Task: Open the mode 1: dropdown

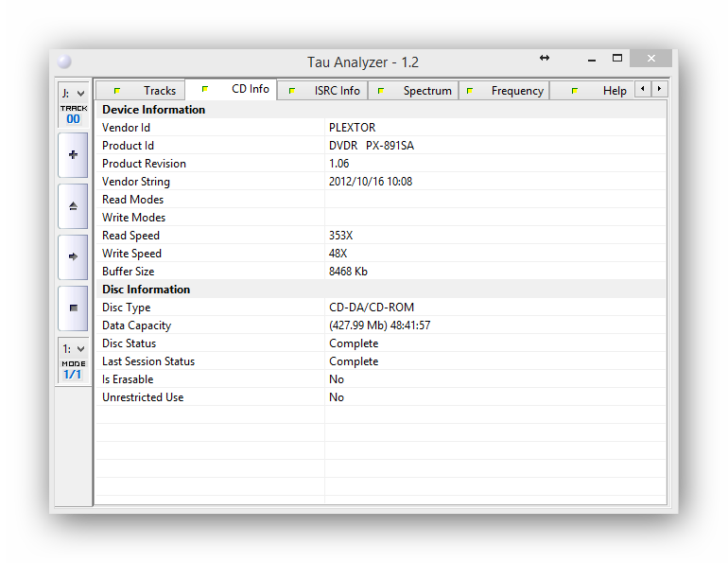Action: [x=73, y=349]
